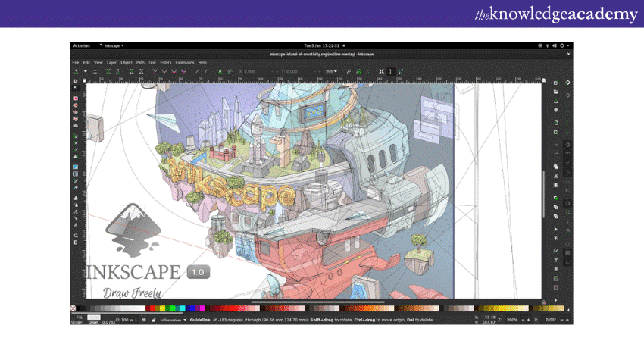644x341 pixels.
Task: Open Text and Font dialog icon
Action: (556, 261)
